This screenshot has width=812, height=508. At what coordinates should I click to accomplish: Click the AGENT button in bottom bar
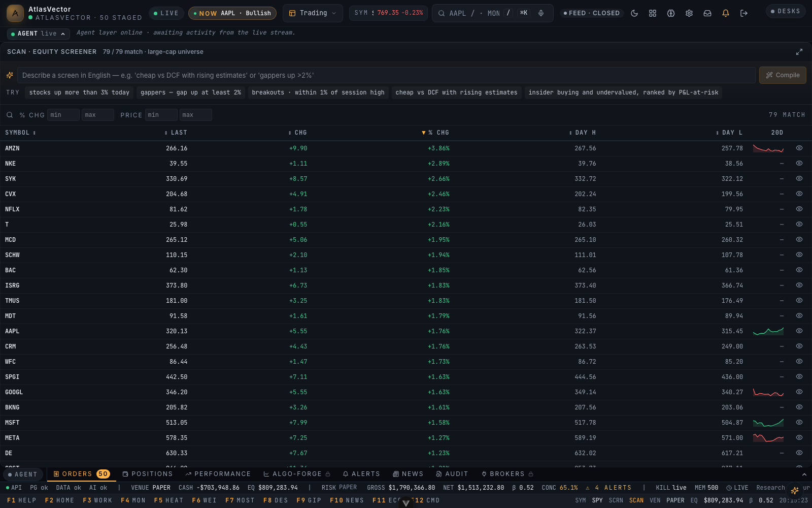tap(23, 474)
